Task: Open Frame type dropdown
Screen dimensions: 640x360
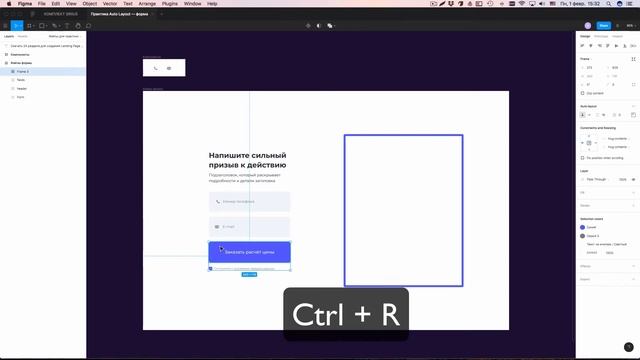Action: point(586,59)
